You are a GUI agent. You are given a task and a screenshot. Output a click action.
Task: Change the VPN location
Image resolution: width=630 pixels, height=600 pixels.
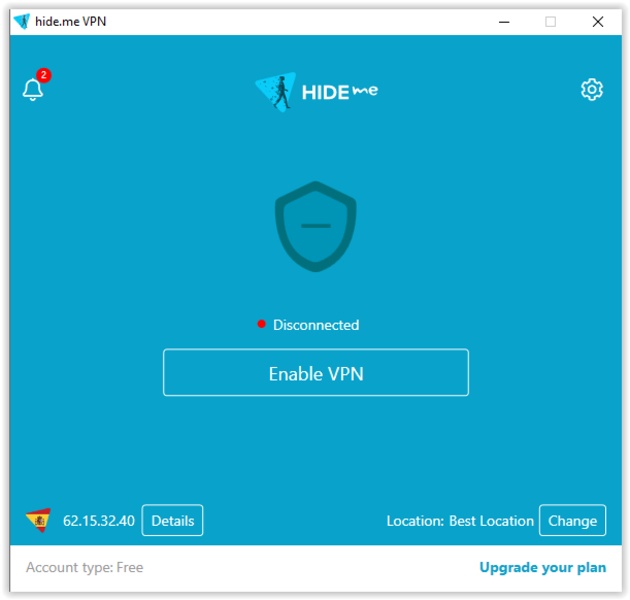572,520
